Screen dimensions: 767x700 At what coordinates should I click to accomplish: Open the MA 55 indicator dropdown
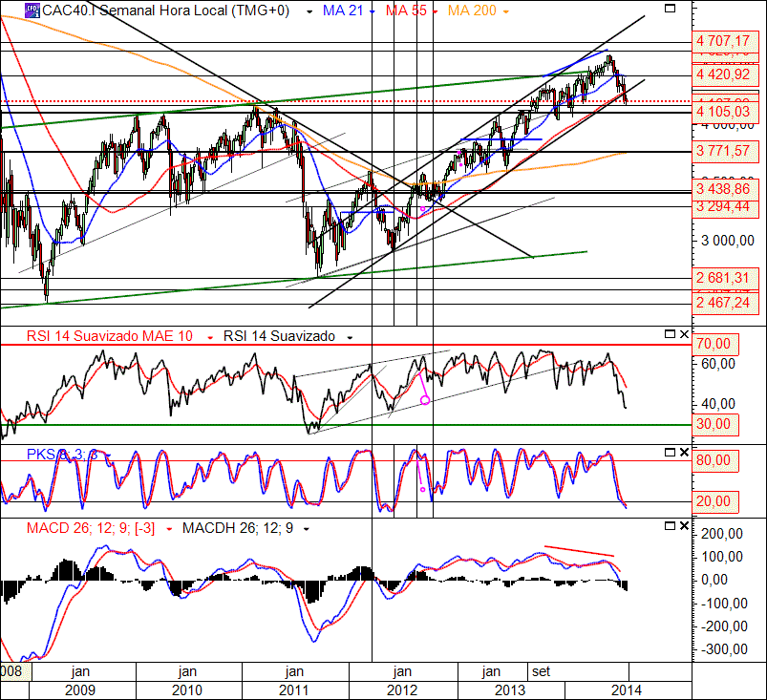coord(435,11)
